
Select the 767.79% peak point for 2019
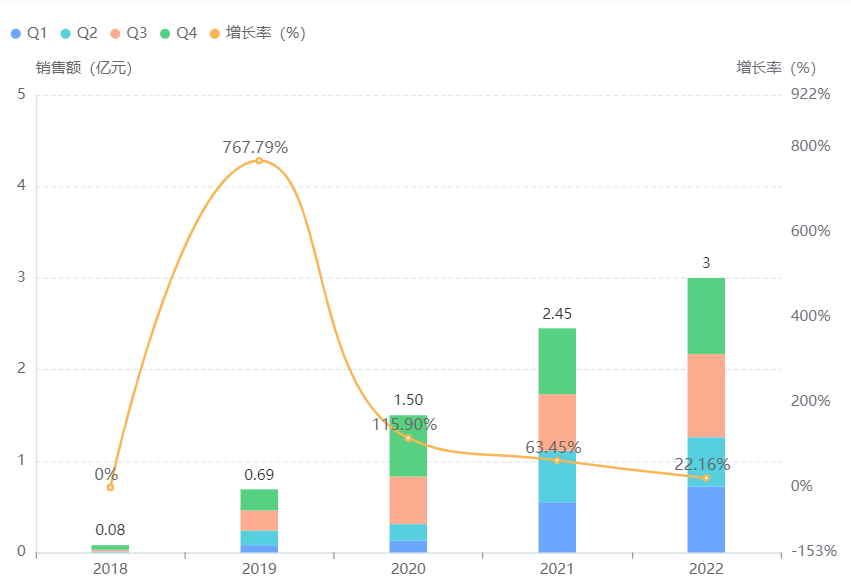(259, 161)
